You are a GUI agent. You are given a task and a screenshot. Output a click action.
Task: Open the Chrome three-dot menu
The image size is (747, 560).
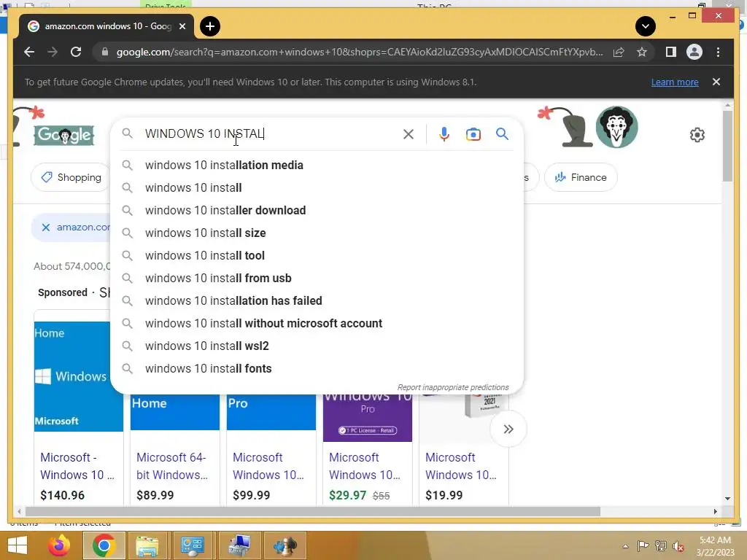(718, 52)
